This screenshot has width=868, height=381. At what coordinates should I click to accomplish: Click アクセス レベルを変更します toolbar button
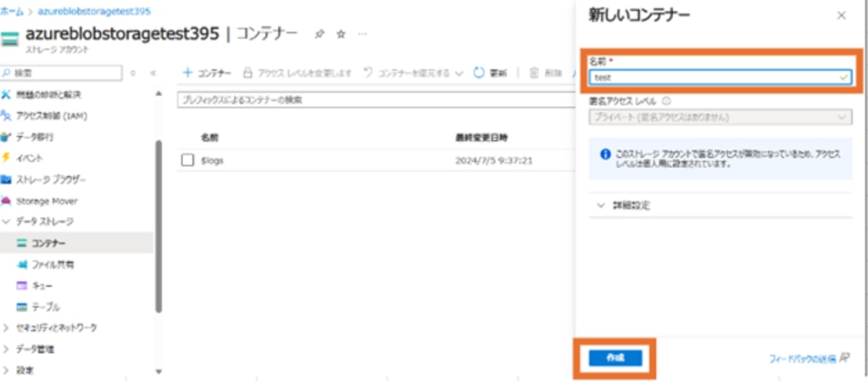click(x=298, y=72)
